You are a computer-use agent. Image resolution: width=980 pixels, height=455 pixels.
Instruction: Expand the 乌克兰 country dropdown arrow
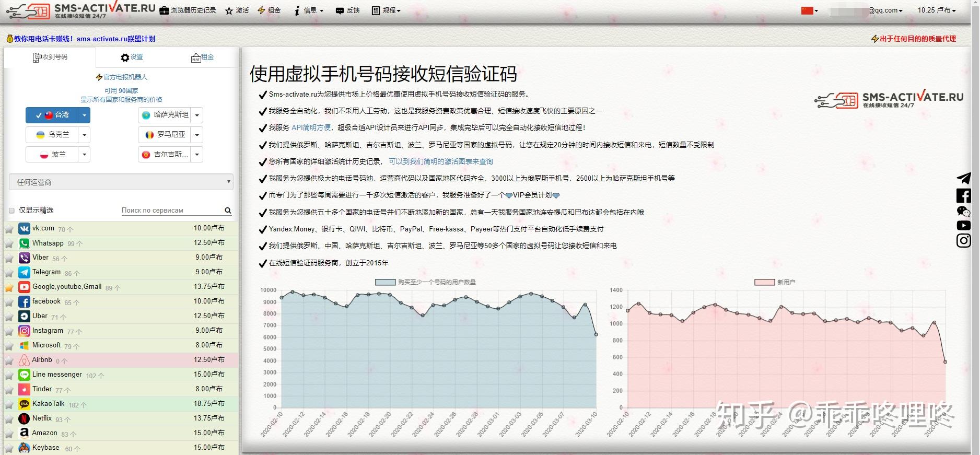coord(84,135)
